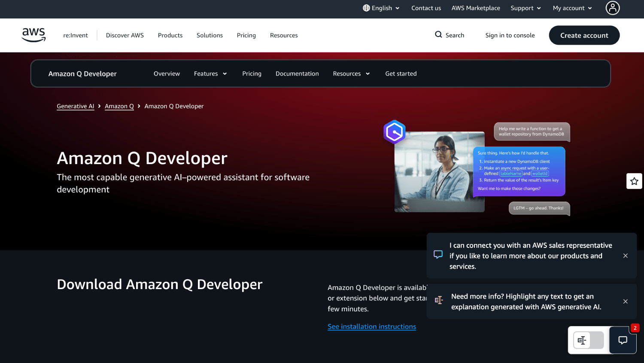Image resolution: width=644 pixels, height=363 pixels.
Task: Select Get started in Amazon Q nav
Action: click(x=401, y=73)
